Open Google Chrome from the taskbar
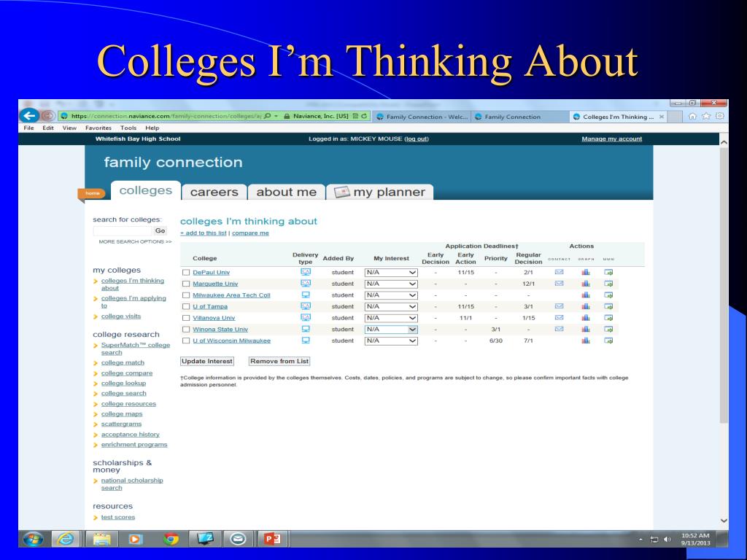Viewport: 747px width, 560px height. (x=171, y=539)
